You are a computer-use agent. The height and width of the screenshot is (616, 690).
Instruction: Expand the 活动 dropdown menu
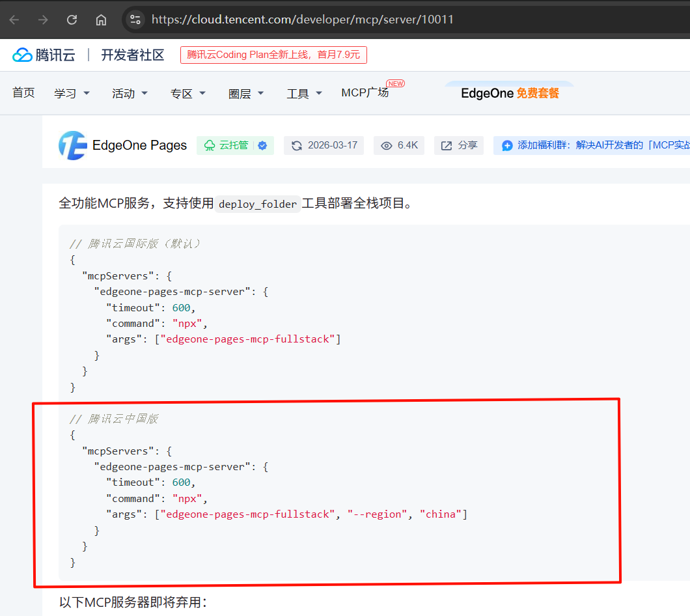[x=130, y=93]
